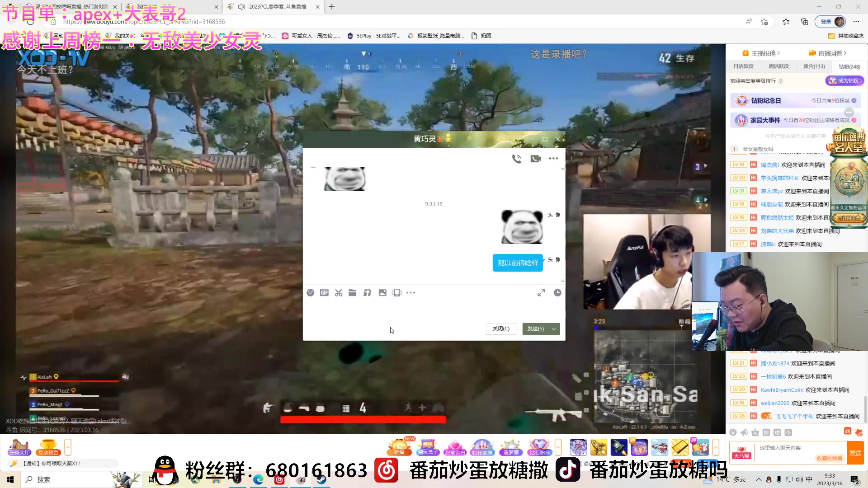Click the Windows Start button

[x=10, y=479]
